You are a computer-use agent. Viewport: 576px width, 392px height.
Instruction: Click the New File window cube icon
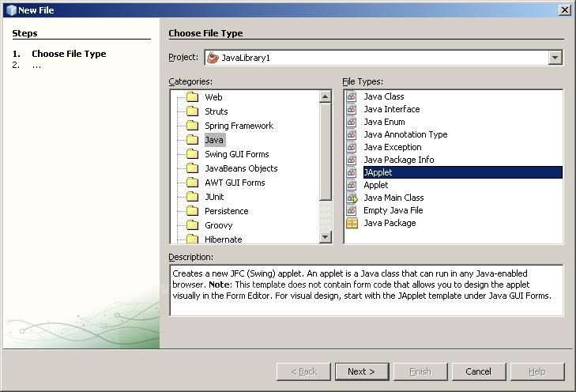click(x=11, y=10)
